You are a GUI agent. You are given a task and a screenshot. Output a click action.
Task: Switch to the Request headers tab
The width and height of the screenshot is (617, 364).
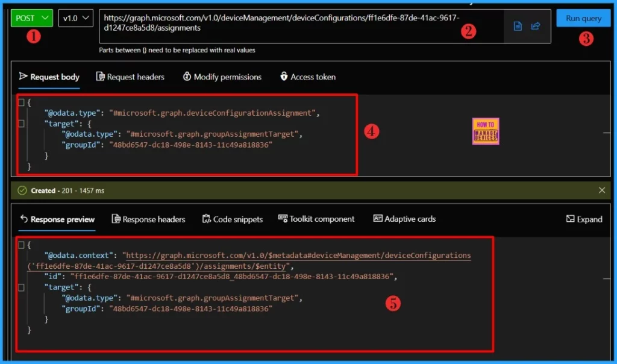click(x=130, y=77)
